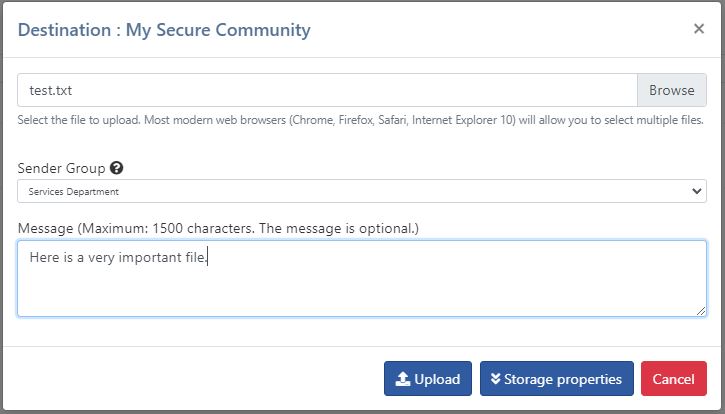Viewport: 725px width, 414px height.
Task: Click the Message maximum 1500 characters label
Action: pyautogui.click(x=218, y=228)
